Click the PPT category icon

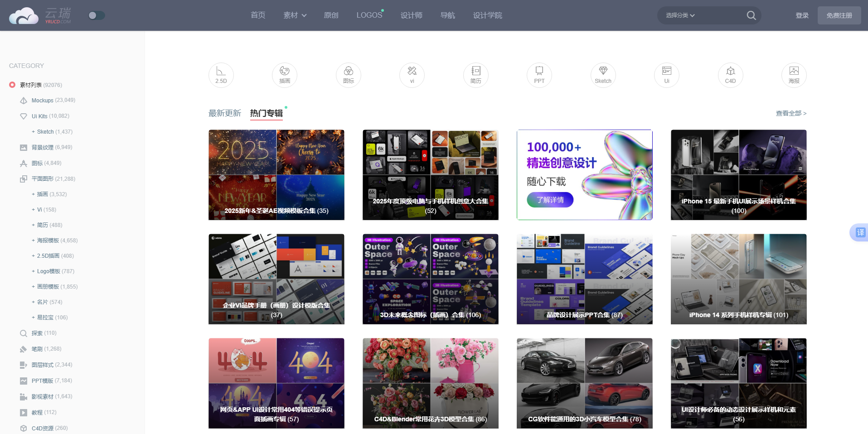tap(539, 75)
